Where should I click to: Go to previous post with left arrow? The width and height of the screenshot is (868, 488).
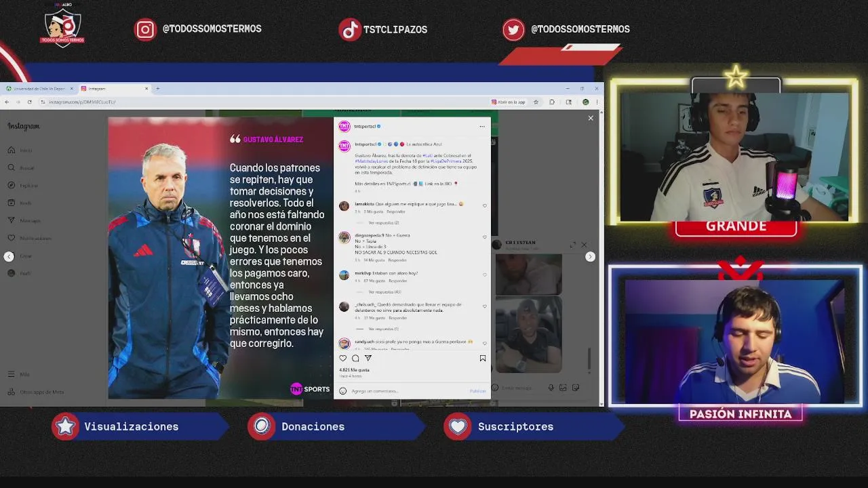pos(9,256)
